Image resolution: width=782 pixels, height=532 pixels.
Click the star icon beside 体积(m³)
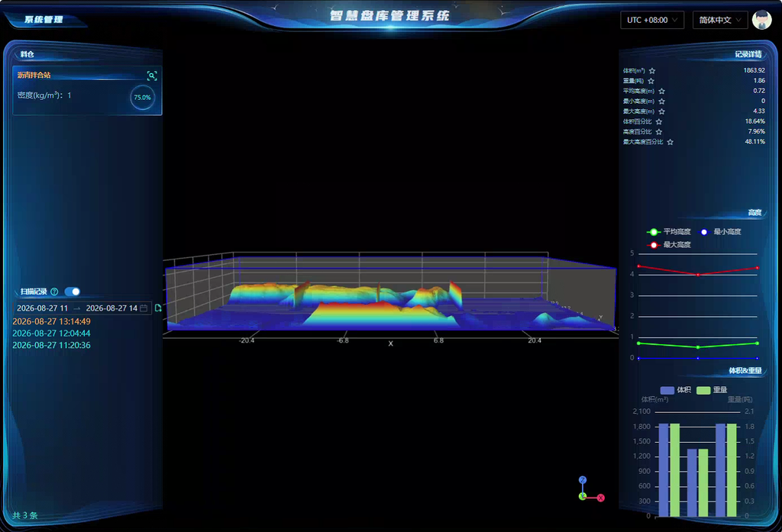tap(652, 71)
